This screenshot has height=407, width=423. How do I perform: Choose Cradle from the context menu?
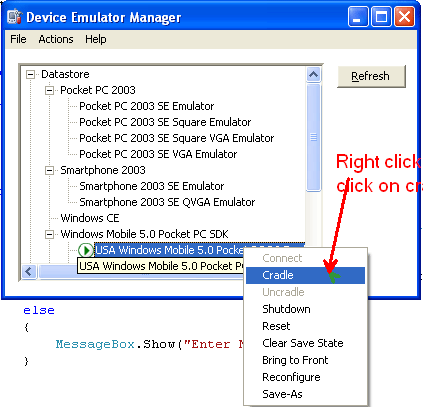pyautogui.click(x=305, y=275)
